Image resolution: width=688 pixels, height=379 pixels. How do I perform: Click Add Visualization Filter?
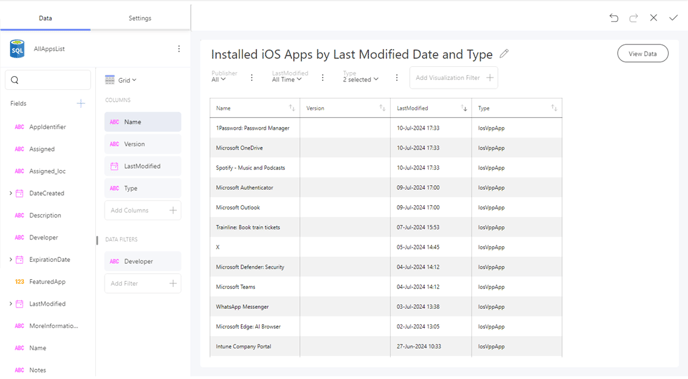[x=454, y=78]
